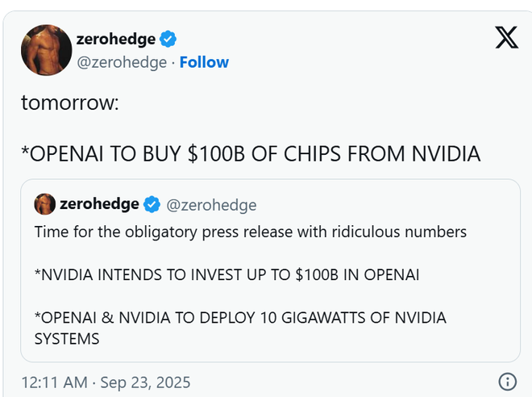Click the verified badge inside the quoted tweet
The height and width of the screenshot is (397, 532).
(152, 204)
